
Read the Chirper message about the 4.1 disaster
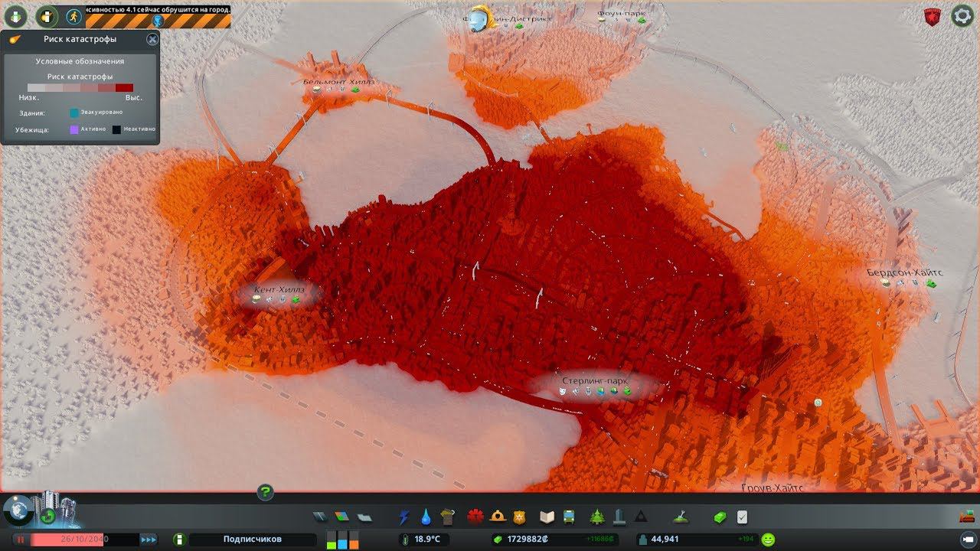point(158,9)
